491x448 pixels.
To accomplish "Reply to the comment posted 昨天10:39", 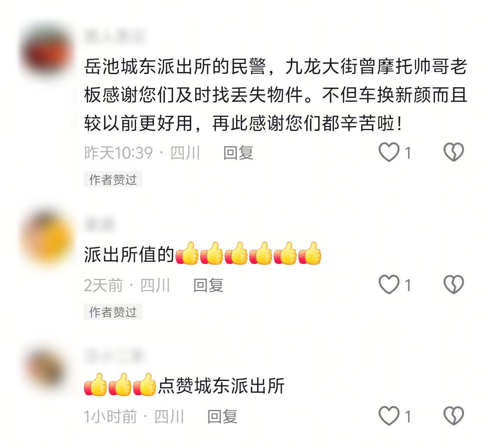I will (x=238, y=153).
